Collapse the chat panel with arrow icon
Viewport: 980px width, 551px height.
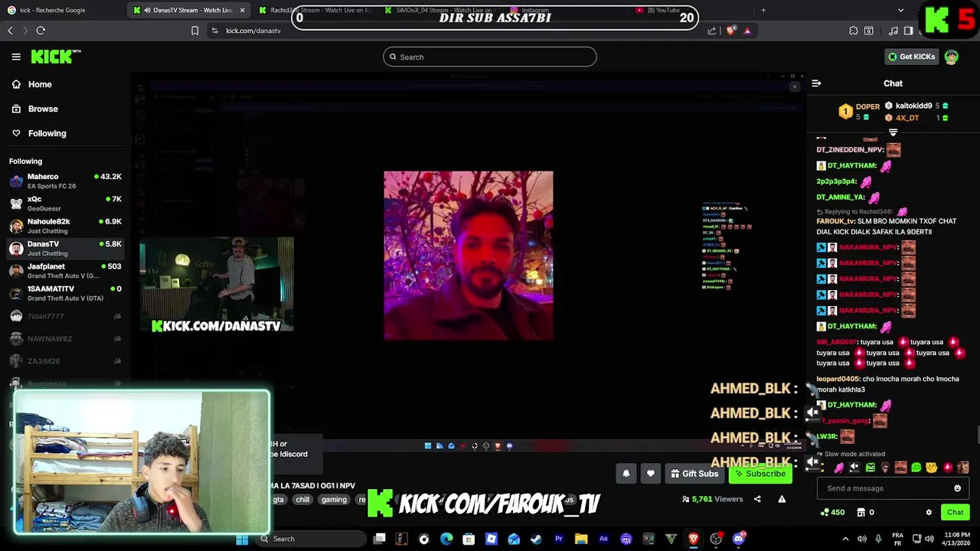tap(816, 83)
